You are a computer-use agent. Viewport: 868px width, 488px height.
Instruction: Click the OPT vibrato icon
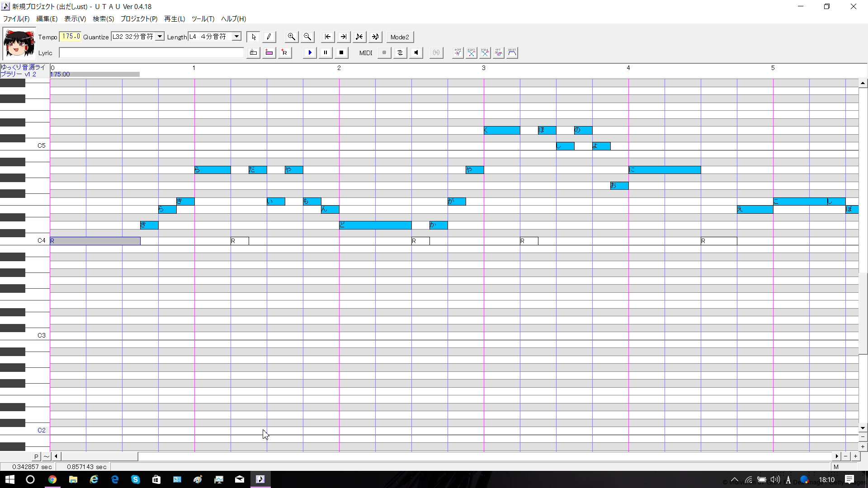tap(498, 53)
